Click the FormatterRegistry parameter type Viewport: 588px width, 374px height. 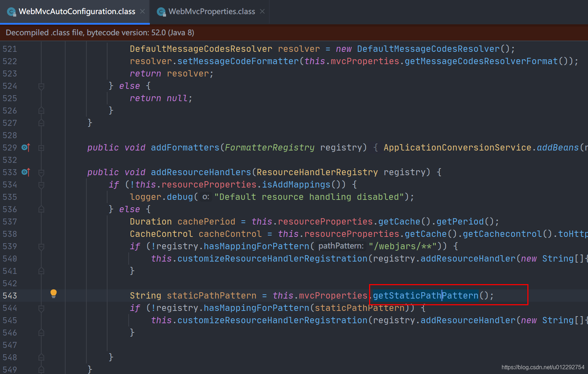click(270, 147)
